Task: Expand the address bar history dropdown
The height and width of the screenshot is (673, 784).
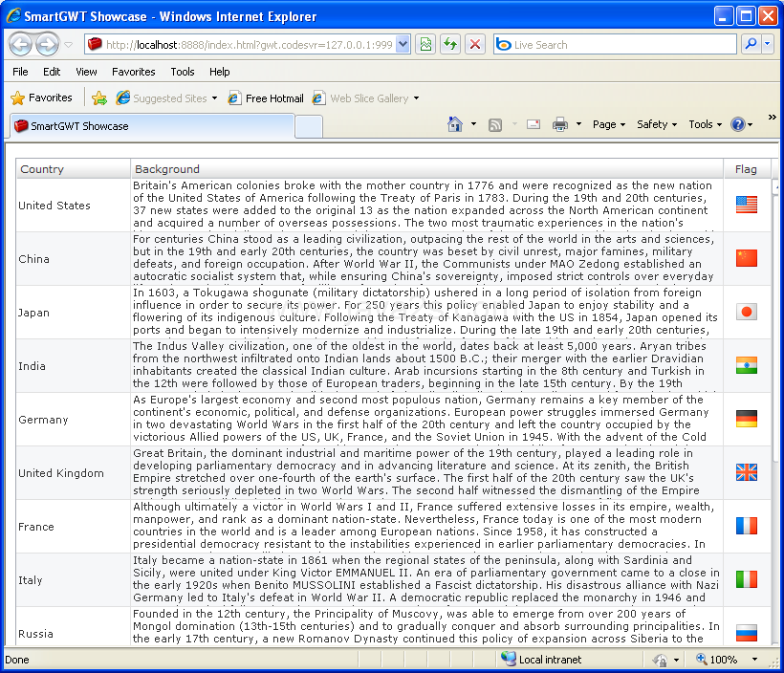Action: 403,45
